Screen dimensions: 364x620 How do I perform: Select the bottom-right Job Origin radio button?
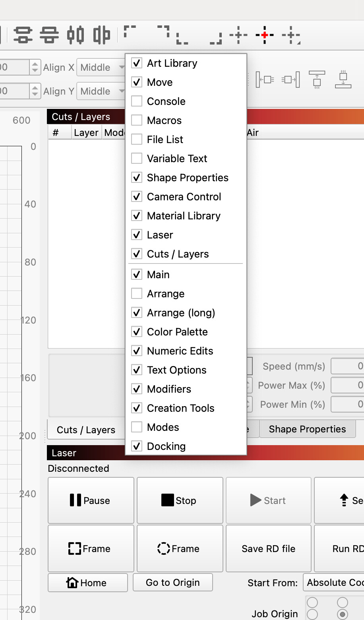(x=342, y=614)
